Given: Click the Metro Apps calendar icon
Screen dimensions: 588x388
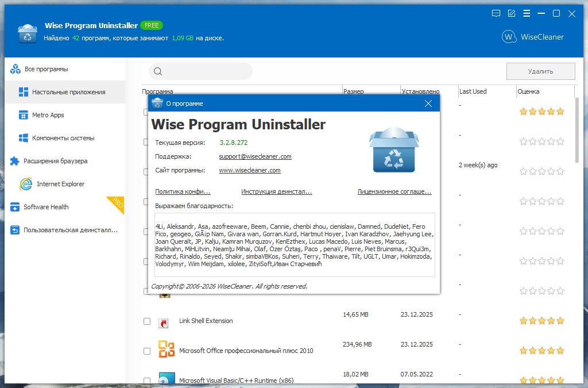Looking at the screenshot, I should coord(23,115).
